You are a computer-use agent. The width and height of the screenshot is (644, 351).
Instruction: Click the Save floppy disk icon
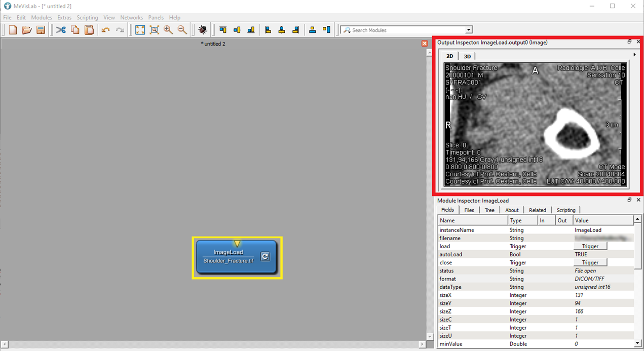[41, 30]
